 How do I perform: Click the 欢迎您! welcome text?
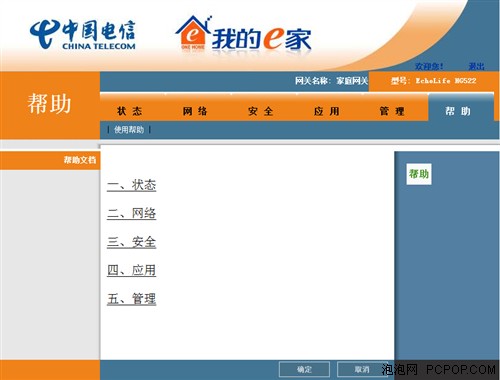click(429, 66)
